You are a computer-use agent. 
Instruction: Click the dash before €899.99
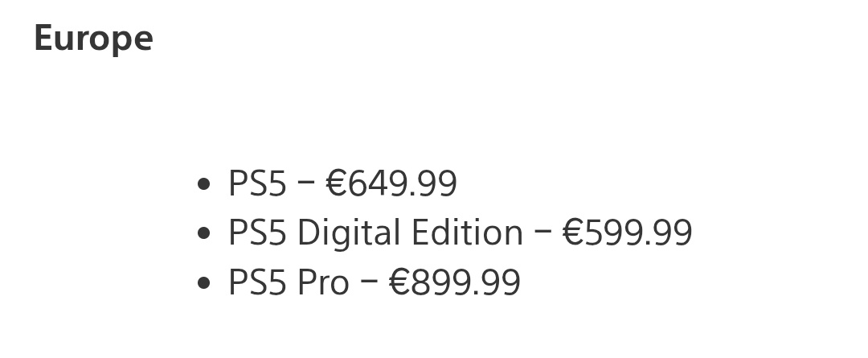point(369,281)
